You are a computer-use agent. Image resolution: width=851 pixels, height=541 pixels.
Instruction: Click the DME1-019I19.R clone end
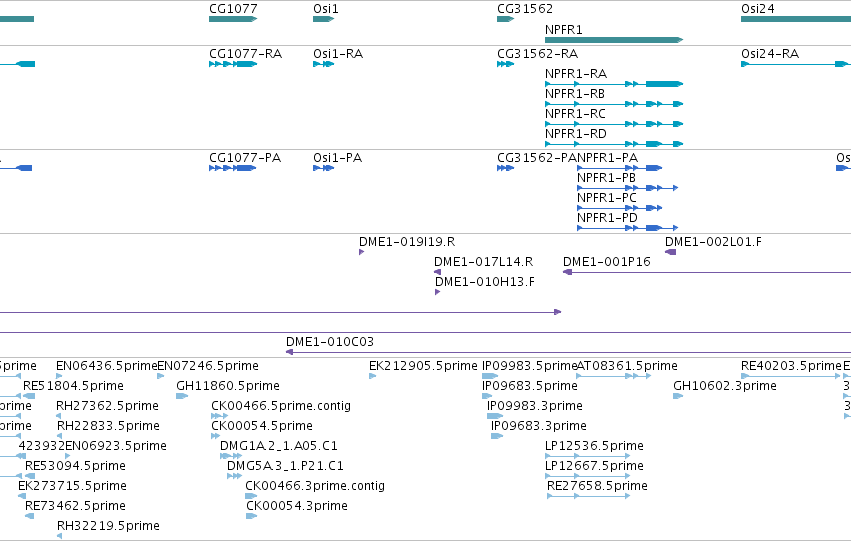click(361, 252)
